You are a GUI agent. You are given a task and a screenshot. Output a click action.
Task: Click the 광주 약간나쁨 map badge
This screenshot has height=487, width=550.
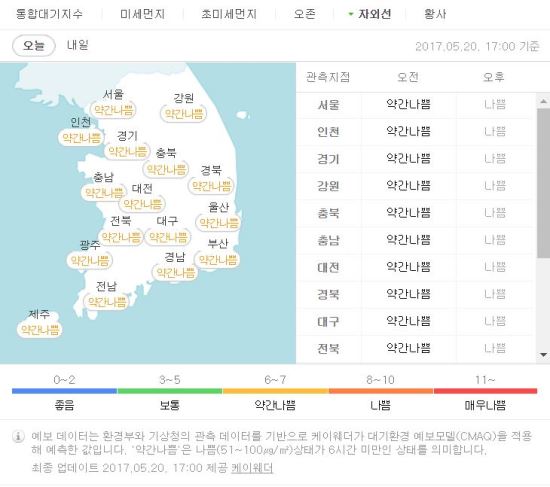coord(89,261)
